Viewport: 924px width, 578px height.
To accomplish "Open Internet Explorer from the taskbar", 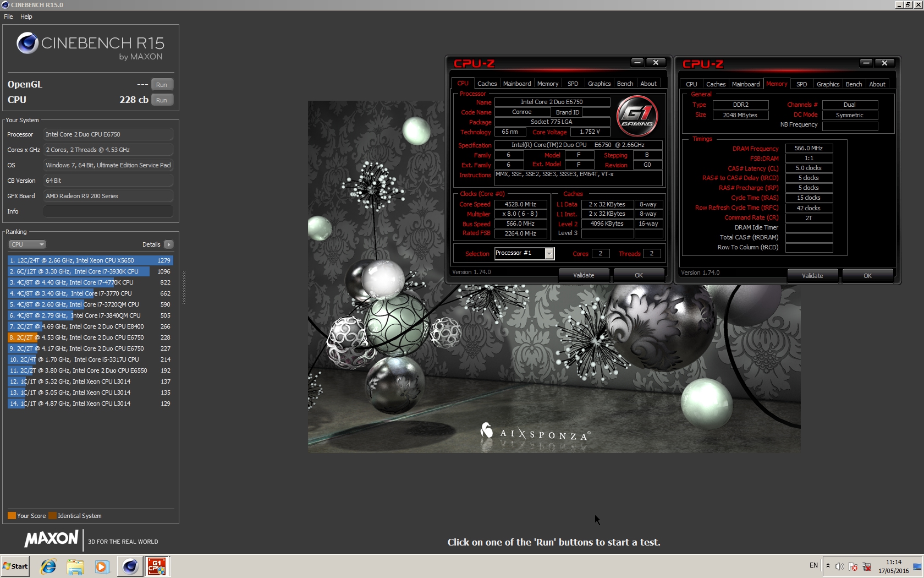I will [x=48, y=566].
